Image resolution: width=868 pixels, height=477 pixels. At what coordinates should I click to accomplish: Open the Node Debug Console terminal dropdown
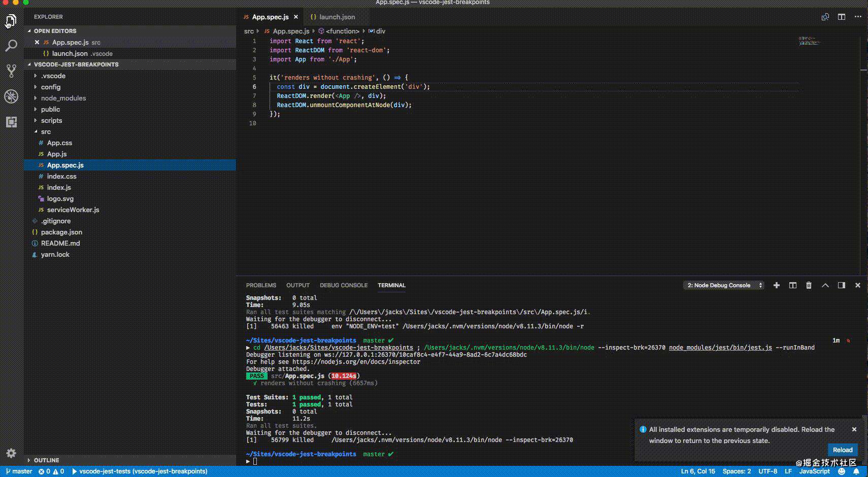click(724, 285)
